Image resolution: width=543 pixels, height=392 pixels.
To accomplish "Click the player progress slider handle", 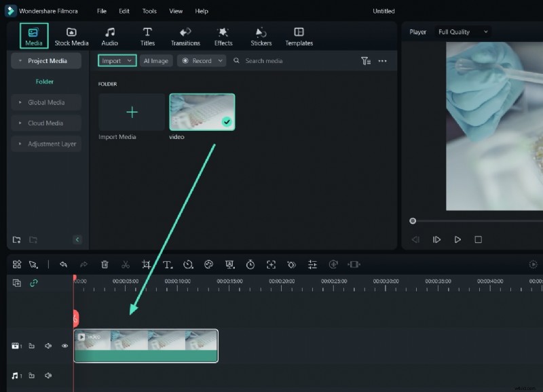I will click(413, 220).
